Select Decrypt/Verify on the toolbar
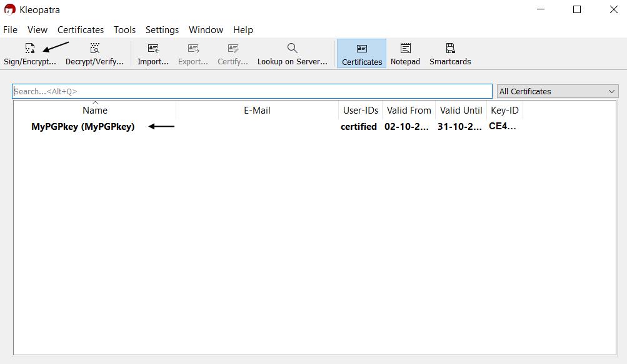The image size is (627, 364). [x=94, y=54]
